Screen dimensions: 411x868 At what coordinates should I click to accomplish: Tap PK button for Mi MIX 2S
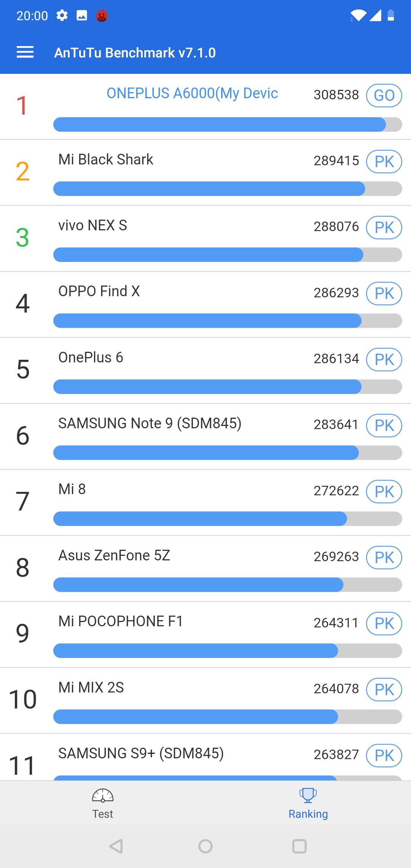tap(384, 689)
